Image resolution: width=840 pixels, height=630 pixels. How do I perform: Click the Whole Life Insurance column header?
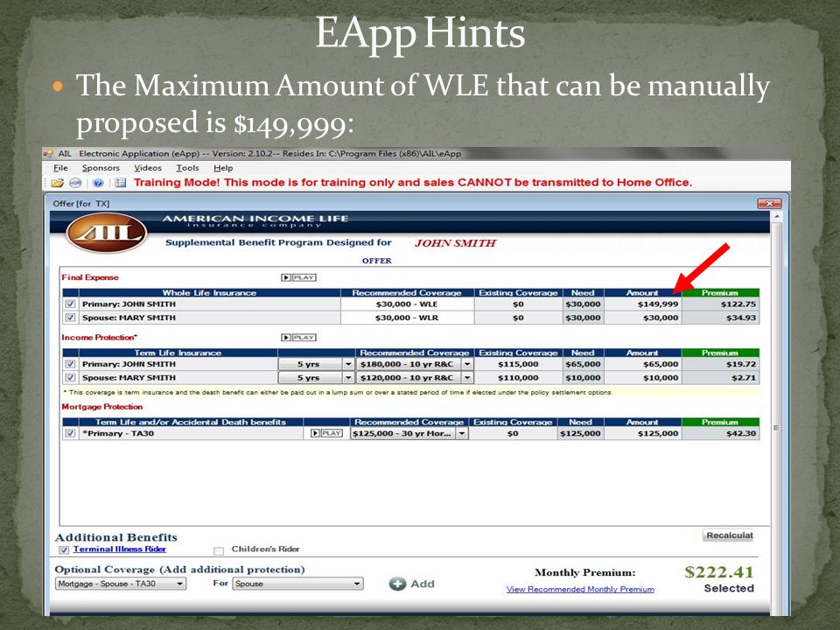pos(209,293)
